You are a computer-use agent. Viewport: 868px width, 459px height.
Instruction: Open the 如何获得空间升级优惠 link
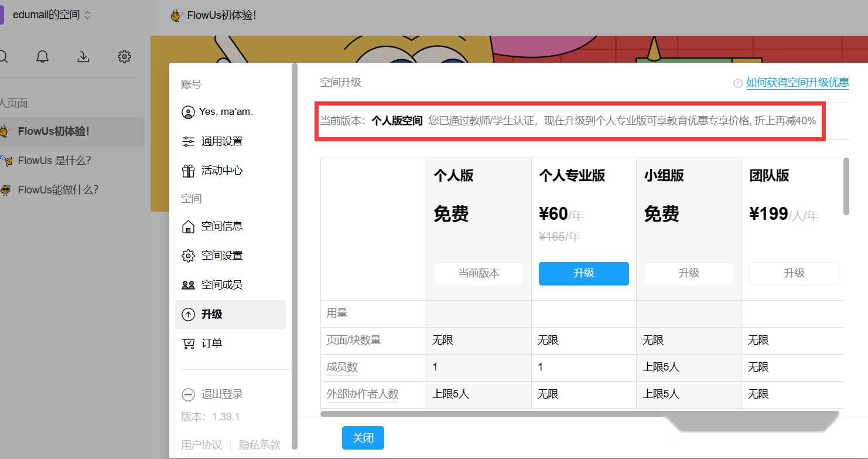[x=798, y=83]
